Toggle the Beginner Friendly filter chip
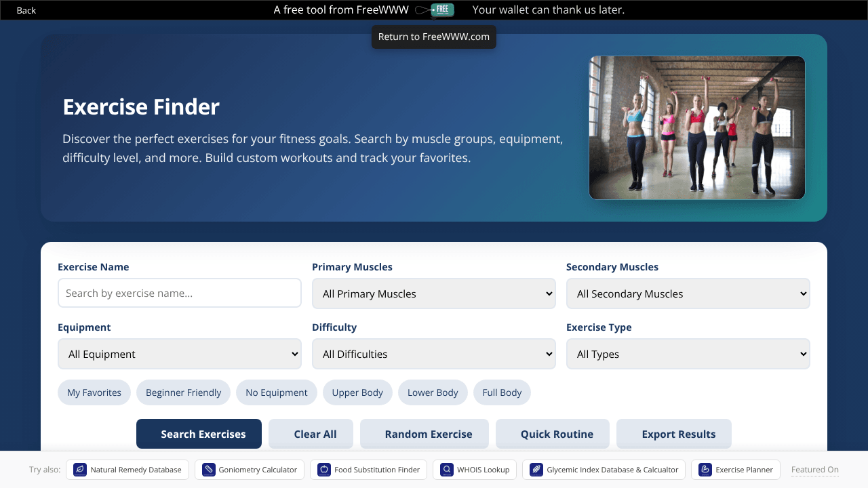The image size is (868, 488). coord(183,392)
